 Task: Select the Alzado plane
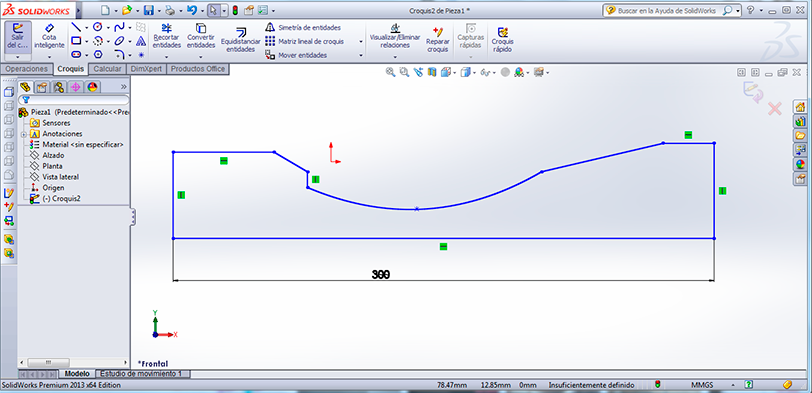pos(47,155)
